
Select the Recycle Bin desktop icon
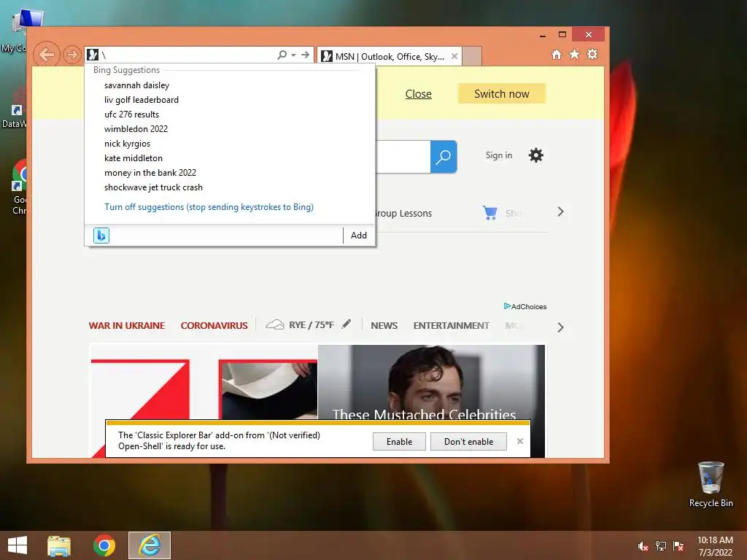711,485
